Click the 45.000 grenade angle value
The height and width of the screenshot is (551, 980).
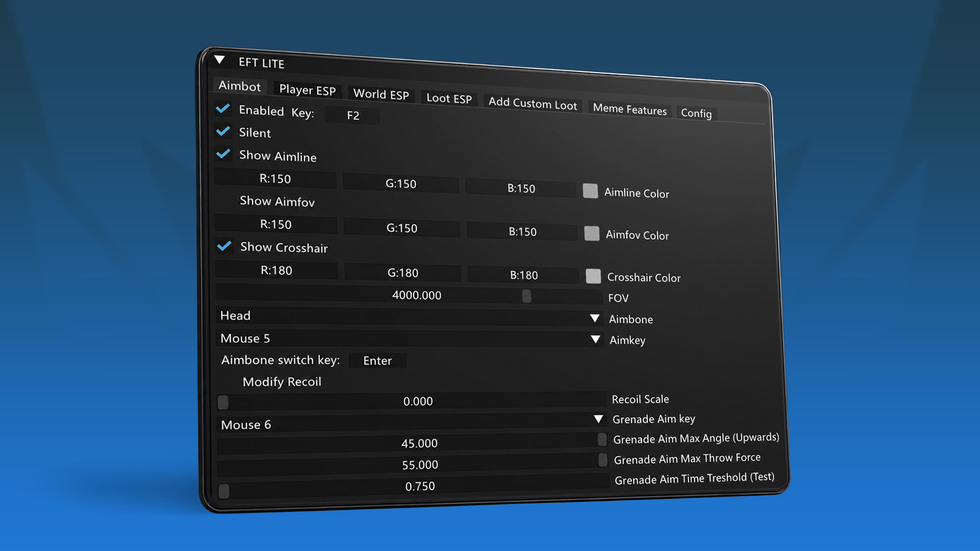[419, 443]
